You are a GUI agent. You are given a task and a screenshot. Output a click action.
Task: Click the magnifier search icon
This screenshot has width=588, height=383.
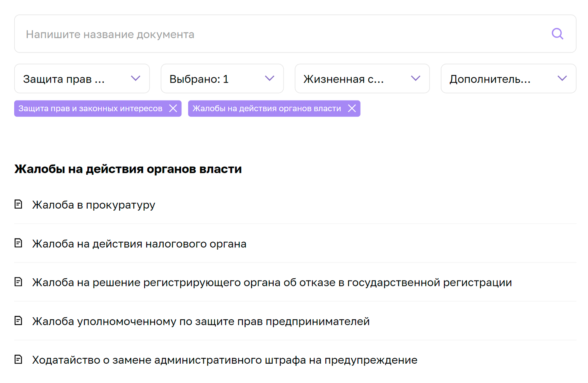click(x=557, y=34)
